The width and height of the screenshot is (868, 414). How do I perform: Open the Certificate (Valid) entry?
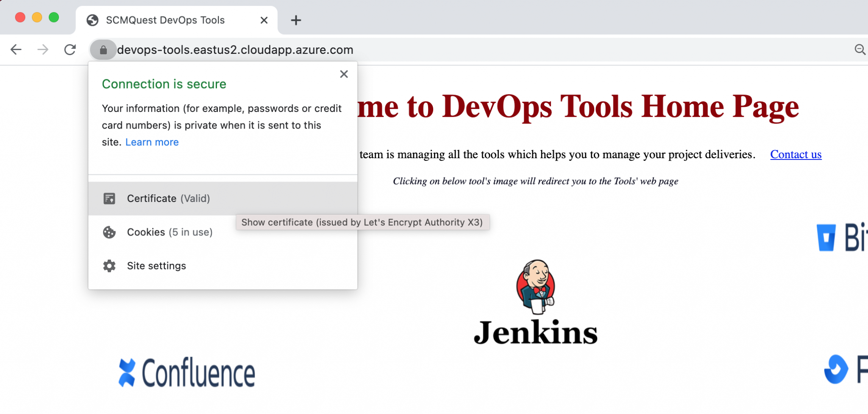[168, 198]
